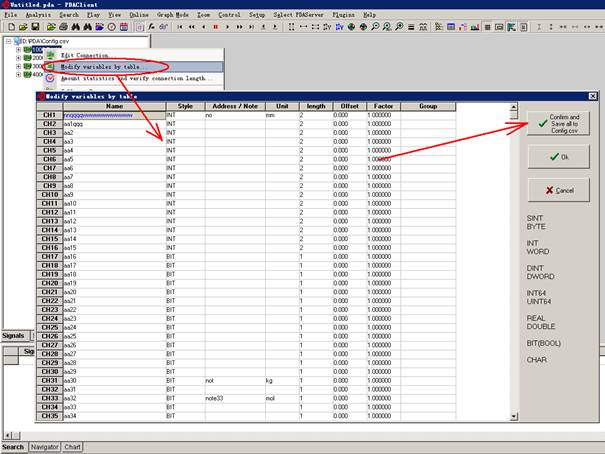The width and height of the screenshot is (605, 454).
Task: Switch to the Chart tab
Action: click(x=73, y=447)
